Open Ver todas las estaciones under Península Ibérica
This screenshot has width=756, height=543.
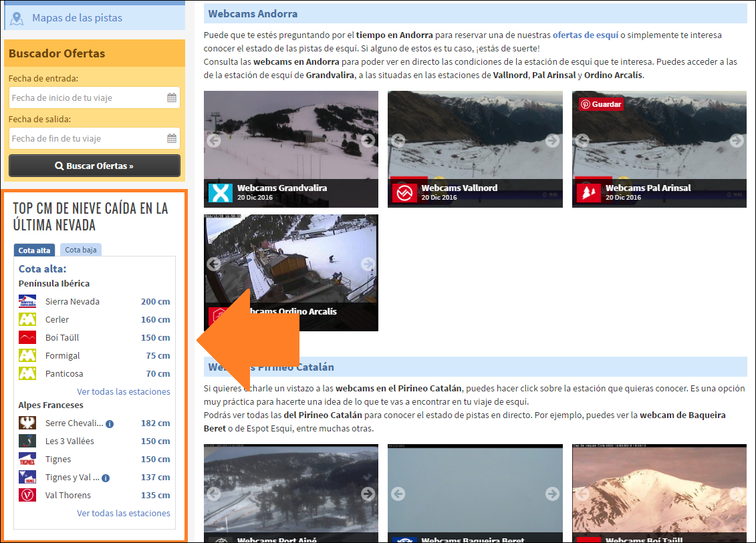[x=124, y=391]
